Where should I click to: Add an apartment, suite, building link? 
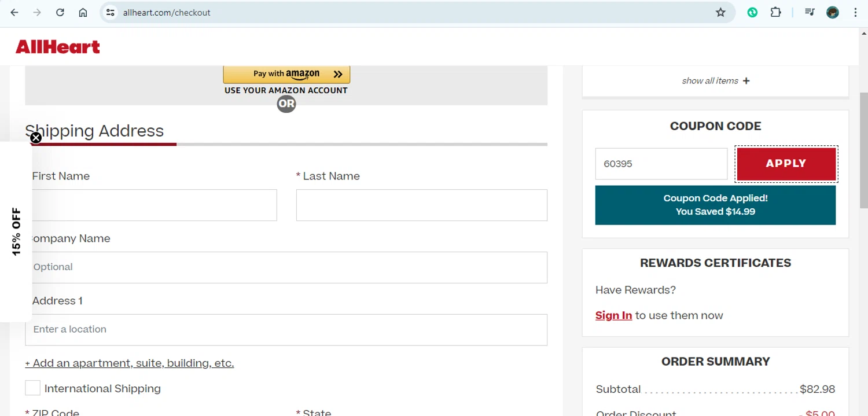[130, 363]
